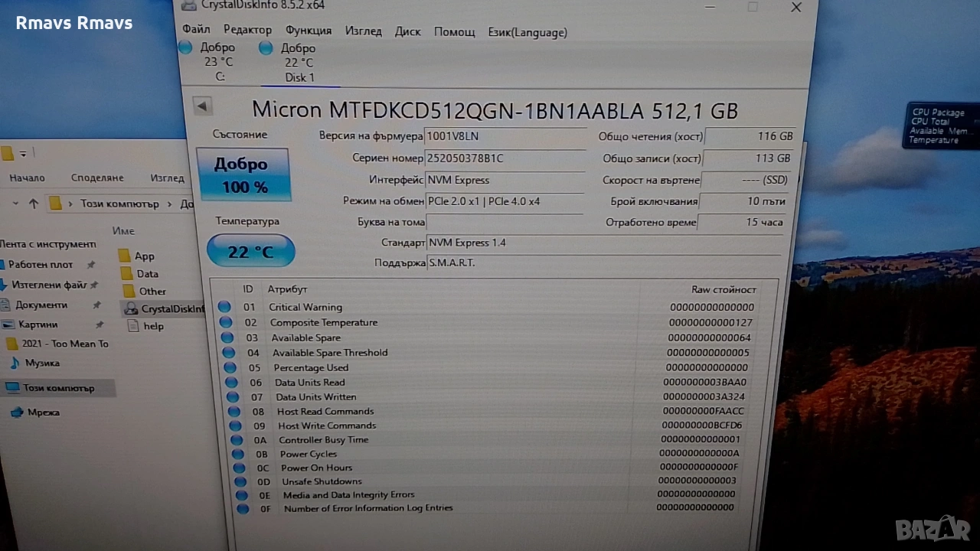Open the help file in Explorer

click(152, 326)
